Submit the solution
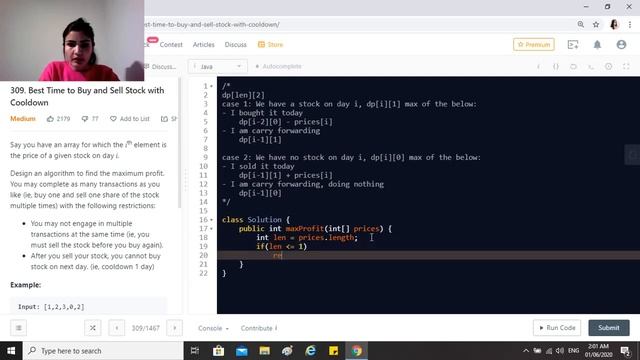The height and width of the screenshot is (360, 640). pos(609,328)
